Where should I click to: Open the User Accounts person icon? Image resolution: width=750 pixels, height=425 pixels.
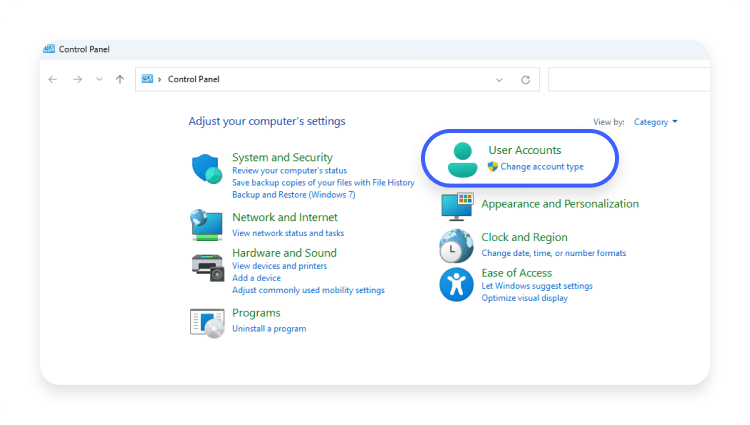click(463, 160)
